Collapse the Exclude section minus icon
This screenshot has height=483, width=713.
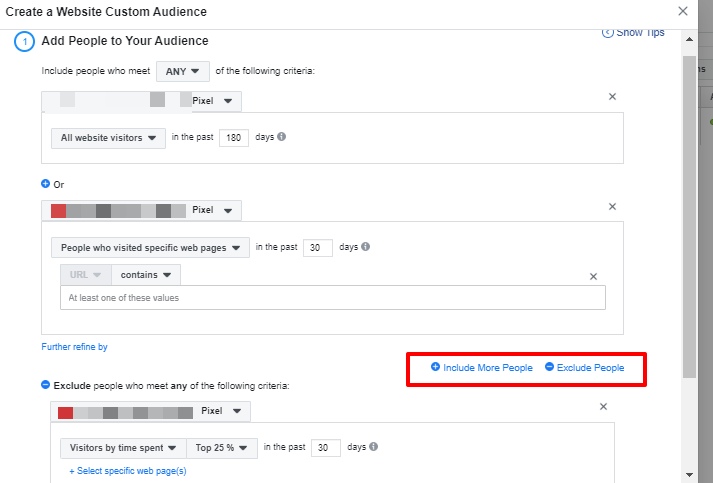pyautogui.click(x=46, y=385)
